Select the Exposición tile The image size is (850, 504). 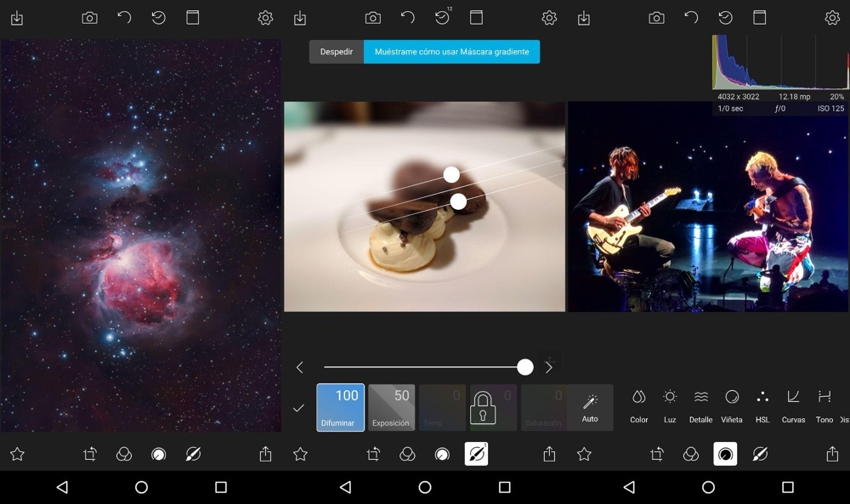pyautogui.click(x=391, y=407)
